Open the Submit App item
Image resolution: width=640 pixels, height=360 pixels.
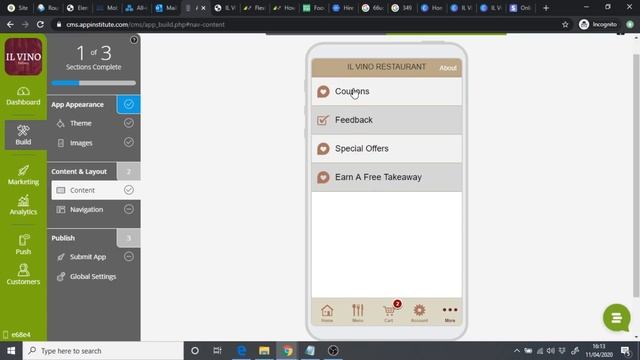click(88, 257)
